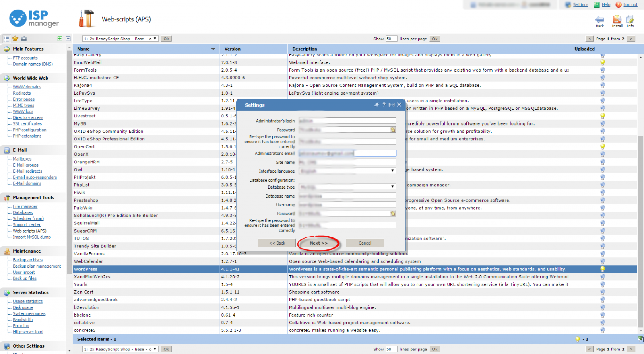Click the Settings link at top

coord(580,5)
